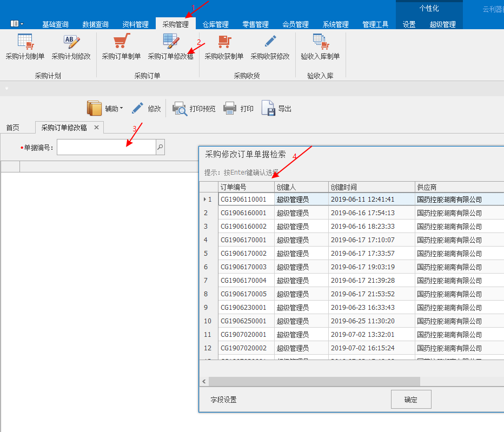Select order CG1906110001
The height and width of the screenshot is (432, 504).
coord(243,200)
